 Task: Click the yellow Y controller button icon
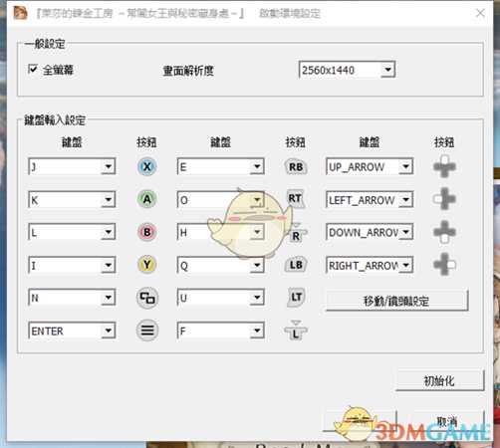[x=146, y=265]
